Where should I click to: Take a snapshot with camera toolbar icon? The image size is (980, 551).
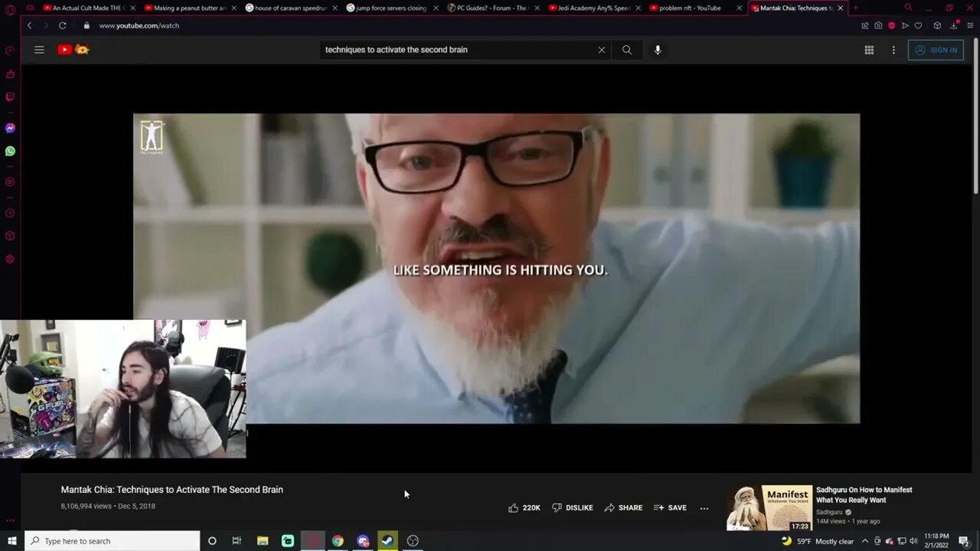[878, 25]
